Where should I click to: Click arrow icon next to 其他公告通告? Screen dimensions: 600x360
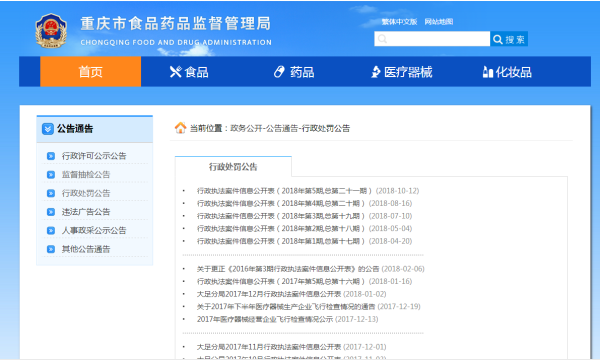[x=51, y=249]
